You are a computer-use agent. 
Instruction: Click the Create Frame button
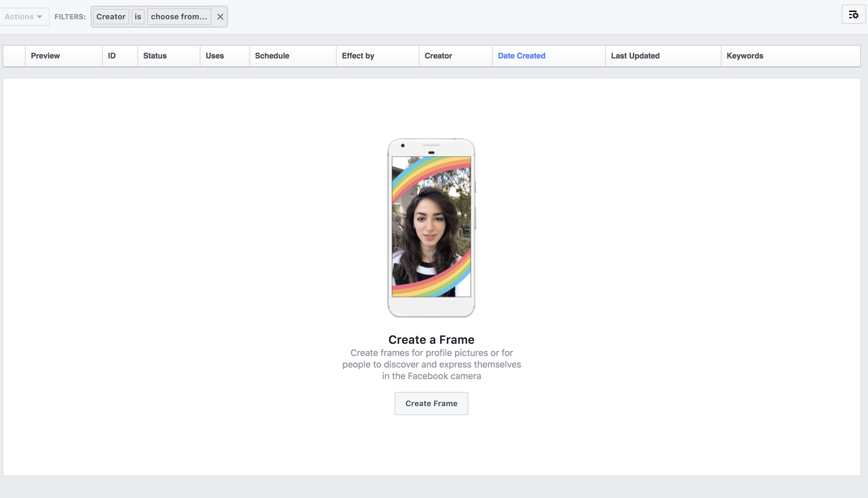click(431, 403)
